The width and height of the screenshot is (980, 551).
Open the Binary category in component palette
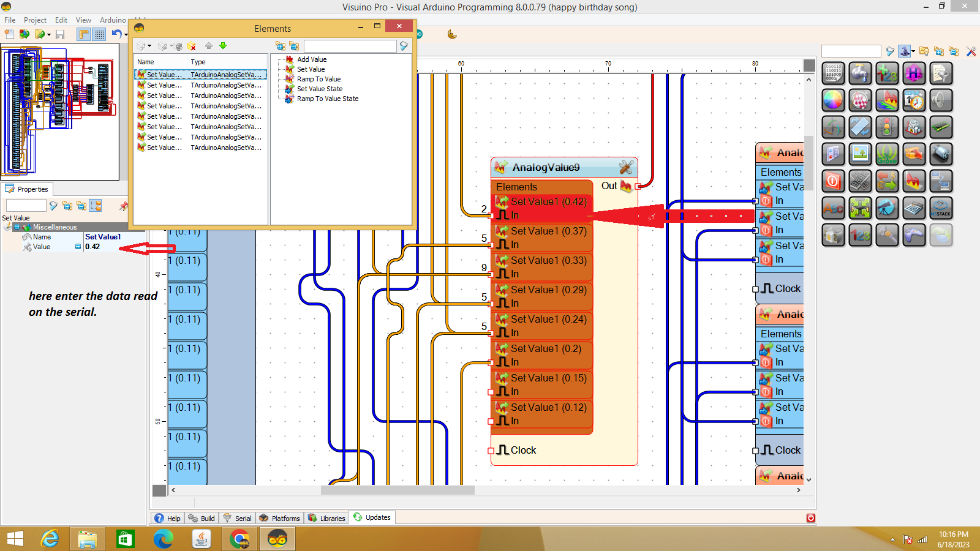coord(833,73)
